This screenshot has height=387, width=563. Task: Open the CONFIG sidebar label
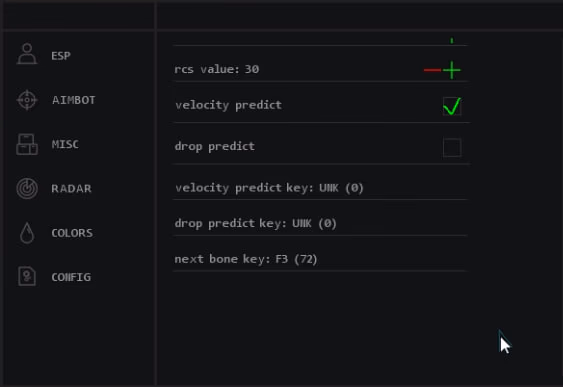(x=71, y=277)
